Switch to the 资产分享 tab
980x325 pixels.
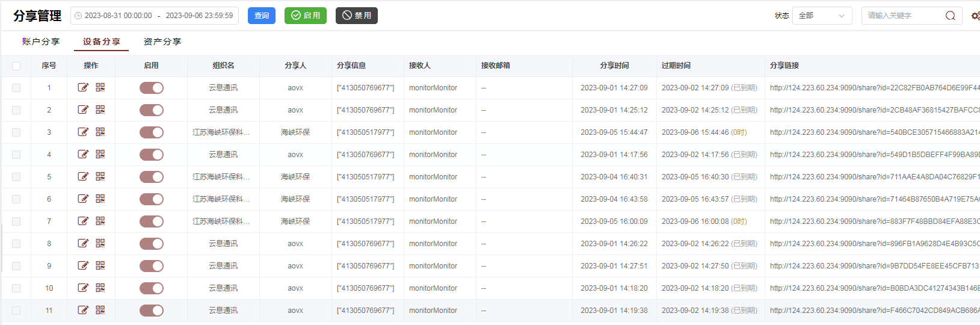[162, 42]
